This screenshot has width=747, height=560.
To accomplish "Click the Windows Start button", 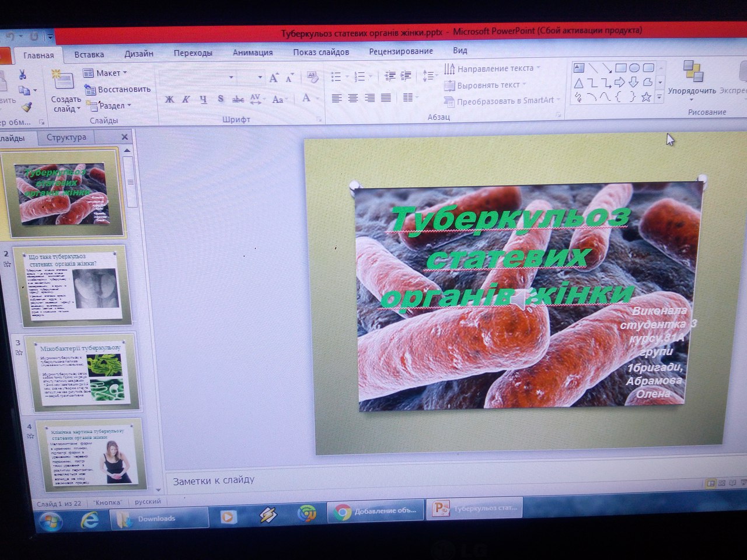I will (50, 520).
